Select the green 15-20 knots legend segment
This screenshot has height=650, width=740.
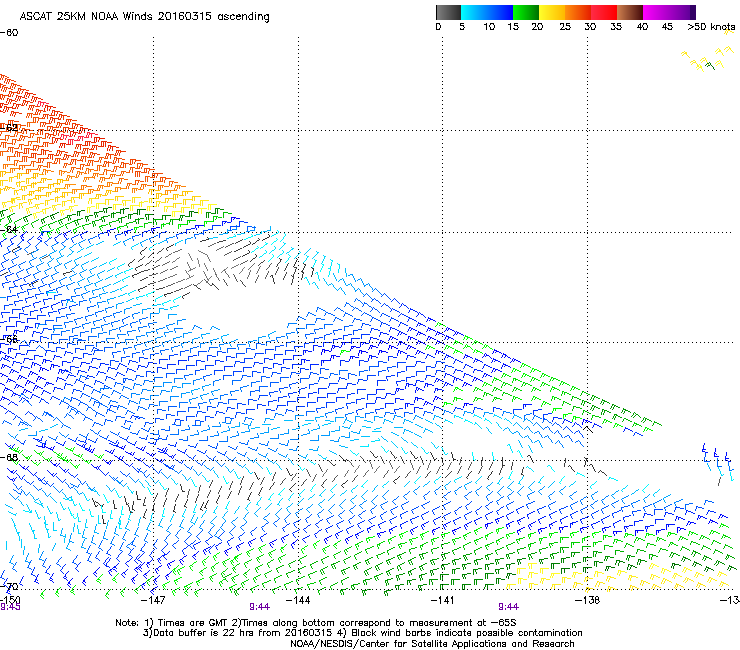click(526, 12)
